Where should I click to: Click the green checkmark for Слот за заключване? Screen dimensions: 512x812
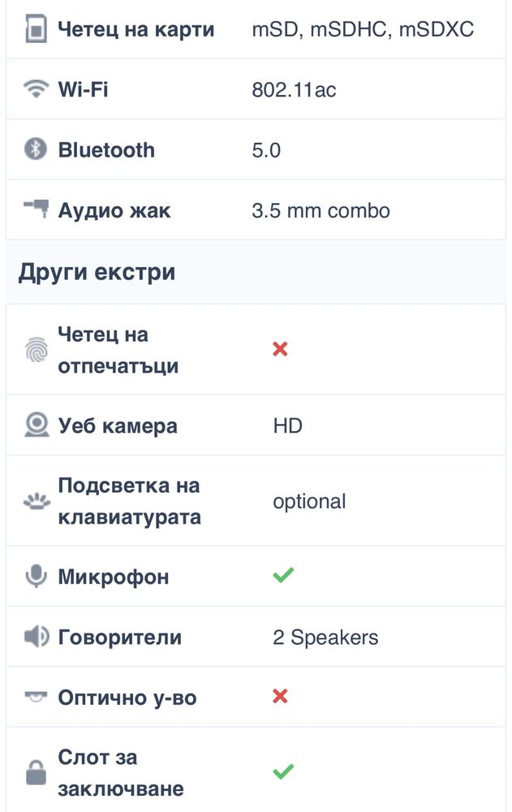283,771
